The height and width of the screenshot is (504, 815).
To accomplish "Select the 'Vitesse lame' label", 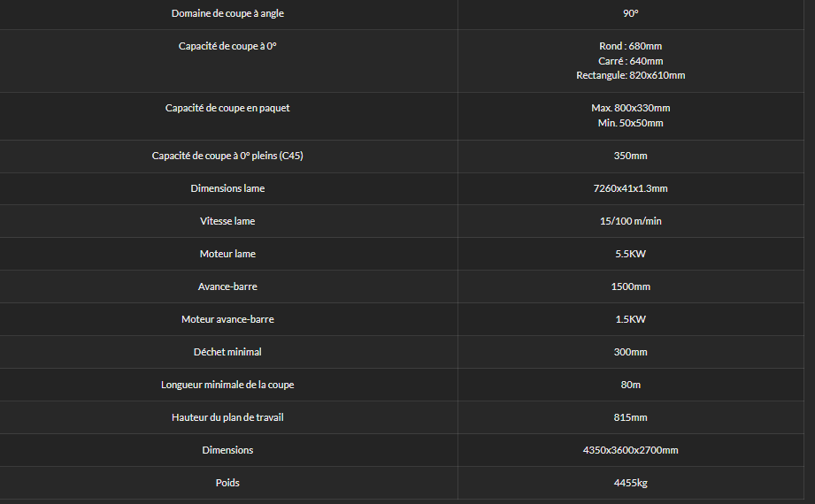I will 227,221.
